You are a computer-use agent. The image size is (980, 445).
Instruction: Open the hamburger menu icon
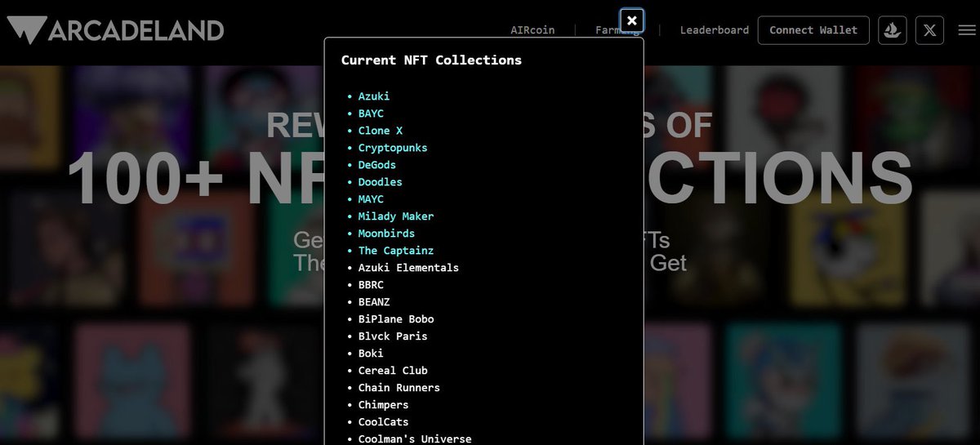pos(967,30)
